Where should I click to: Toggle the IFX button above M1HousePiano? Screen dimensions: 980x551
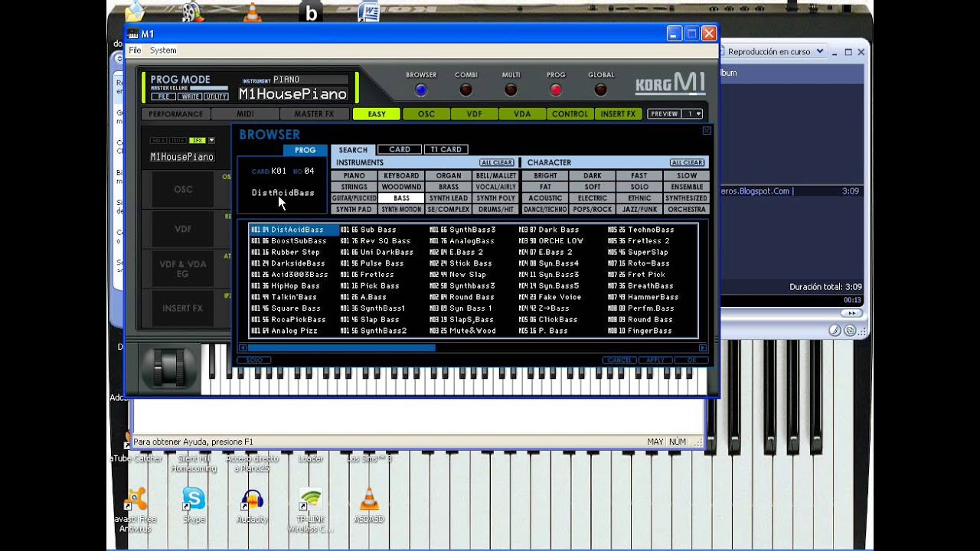(x=197, y=141)
